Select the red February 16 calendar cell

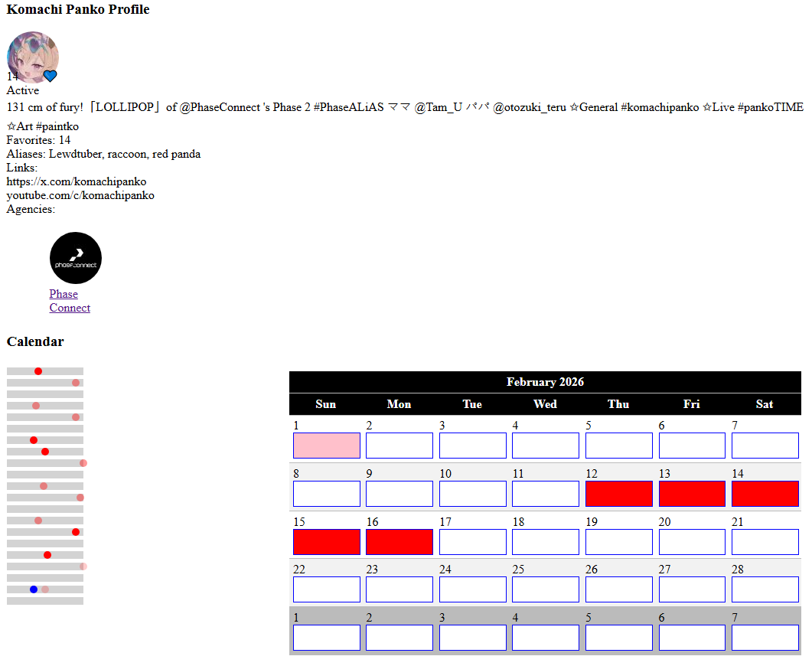click(x=399, y=542)
